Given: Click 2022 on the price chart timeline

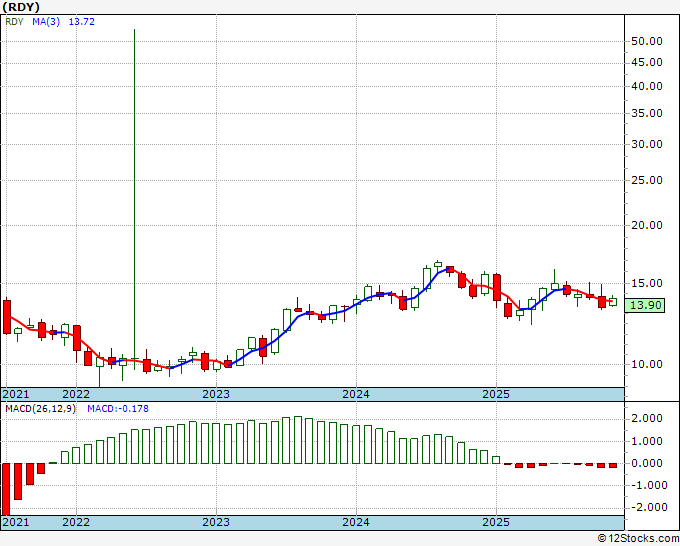Looking at the screenshot, I should [76, 394].
